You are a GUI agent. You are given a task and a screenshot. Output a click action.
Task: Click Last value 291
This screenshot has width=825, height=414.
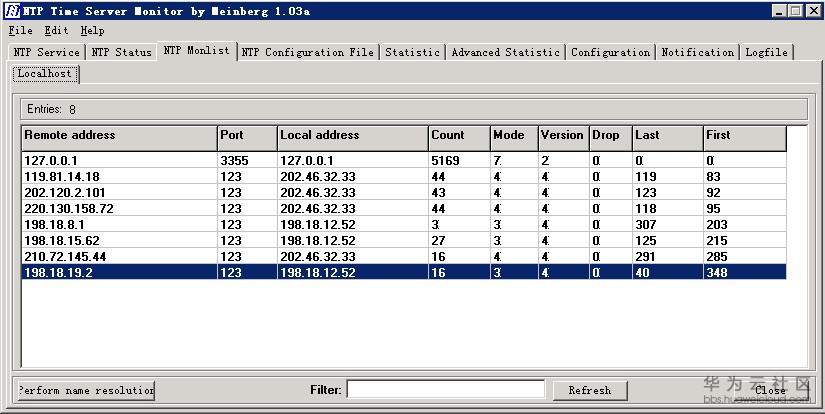click(x=646, y=257)
